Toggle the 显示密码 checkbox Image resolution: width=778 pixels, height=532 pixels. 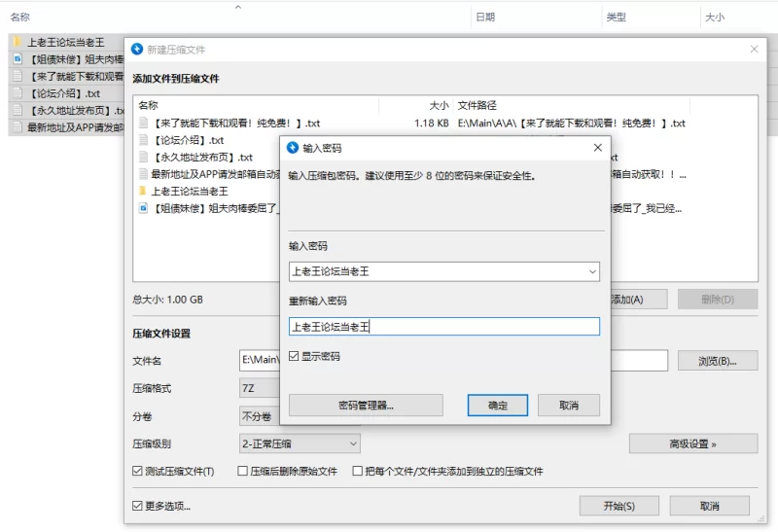coord(294,356)
